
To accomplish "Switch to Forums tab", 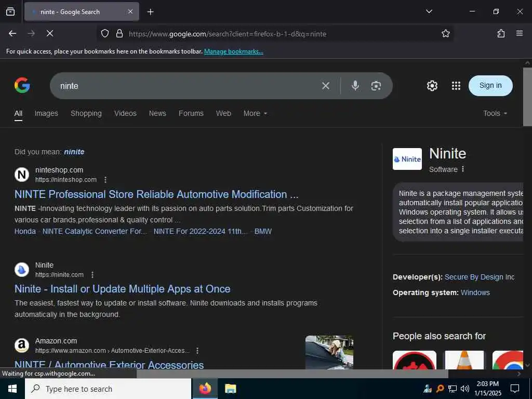I will pyautogui.click(x=191, y=113).
